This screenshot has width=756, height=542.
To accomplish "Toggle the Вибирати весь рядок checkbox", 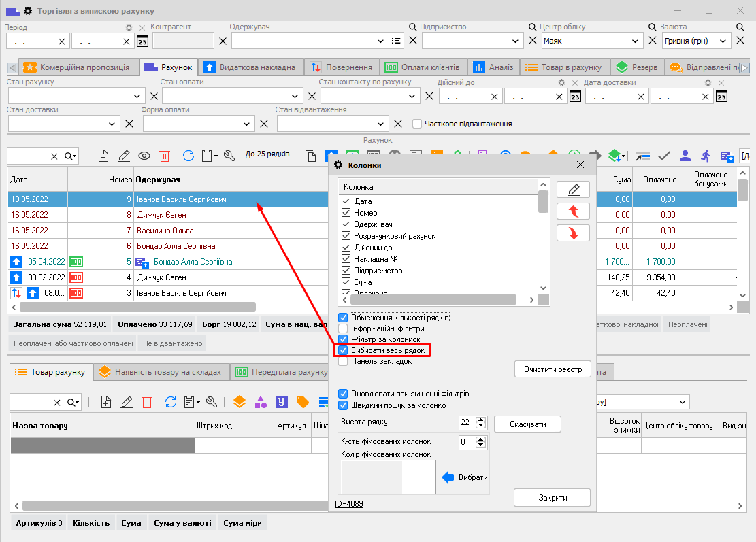I will [x=344, y=350].
